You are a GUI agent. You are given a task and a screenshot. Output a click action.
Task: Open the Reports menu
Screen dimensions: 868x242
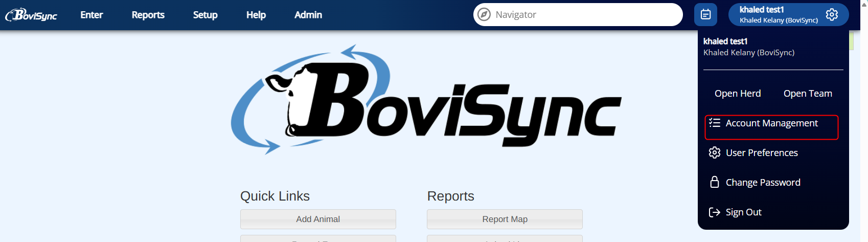tap(148, 15)
